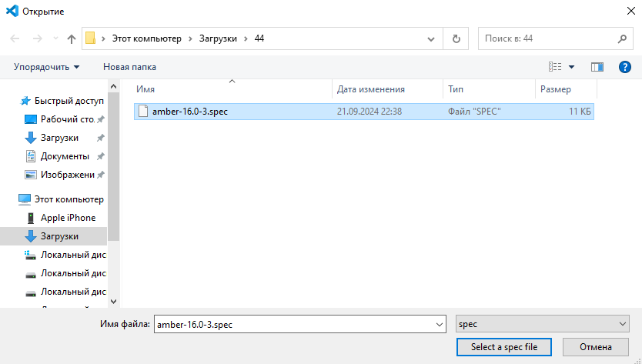Refresh the current folder view

(x=456, y=38)
